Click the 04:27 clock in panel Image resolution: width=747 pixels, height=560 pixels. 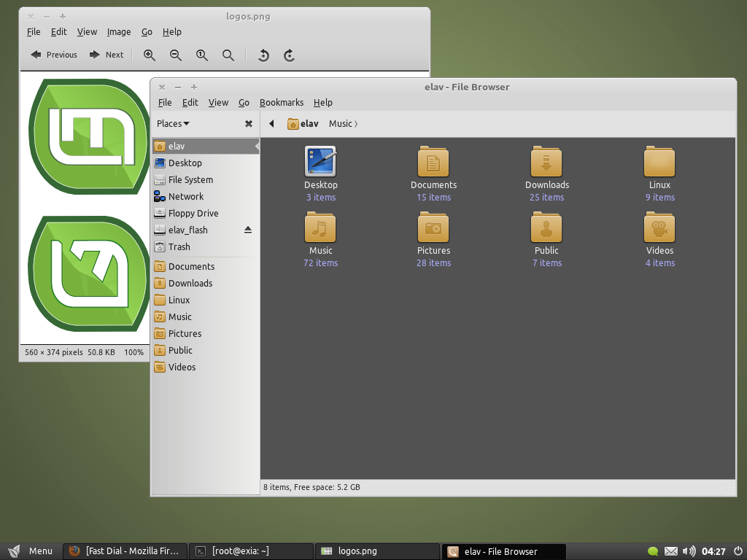click(713, 551)
